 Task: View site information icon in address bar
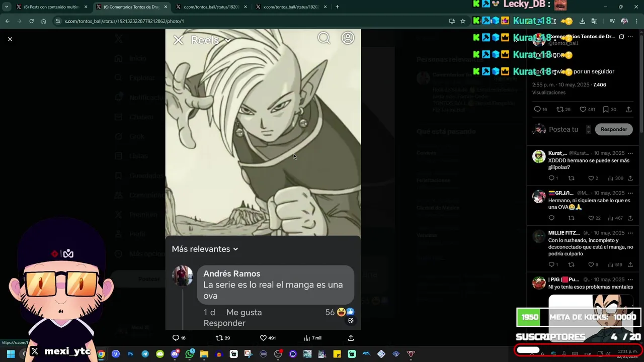pos(58,21)
